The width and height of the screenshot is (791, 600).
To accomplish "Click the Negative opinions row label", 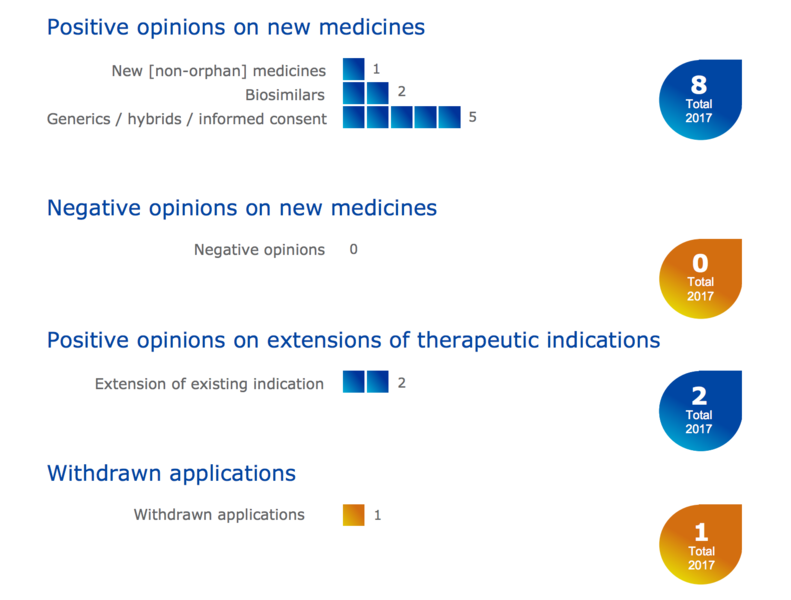I will click(x=259, y=250).
